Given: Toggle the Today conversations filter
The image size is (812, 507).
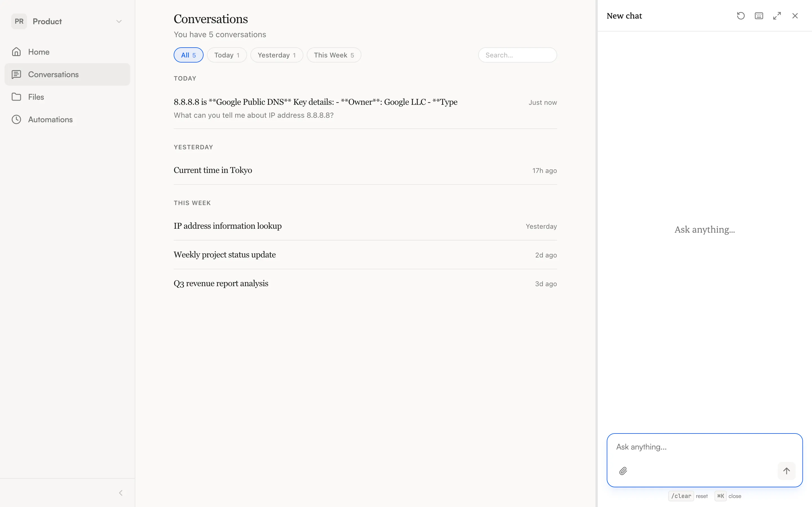Looking at the screenshot, I should tap(227, 55).
